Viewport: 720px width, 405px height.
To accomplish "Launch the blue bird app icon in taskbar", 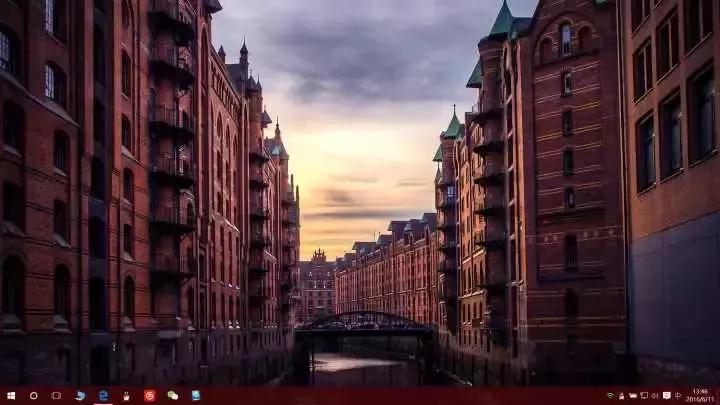I will [80, 395].
